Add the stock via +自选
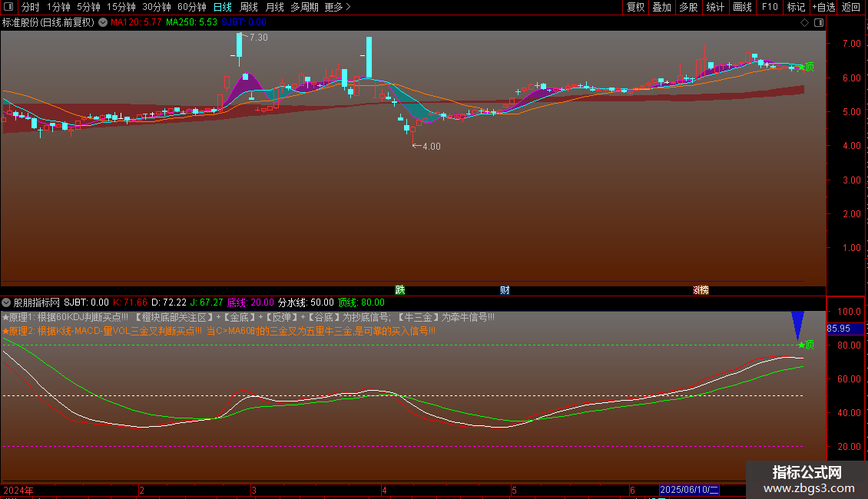The width and height of the screenshot is (868, 499). 823,7
